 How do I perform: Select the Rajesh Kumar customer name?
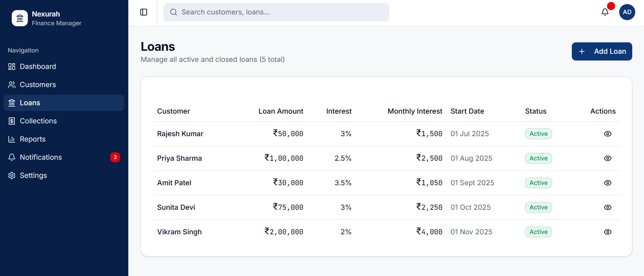180,134
